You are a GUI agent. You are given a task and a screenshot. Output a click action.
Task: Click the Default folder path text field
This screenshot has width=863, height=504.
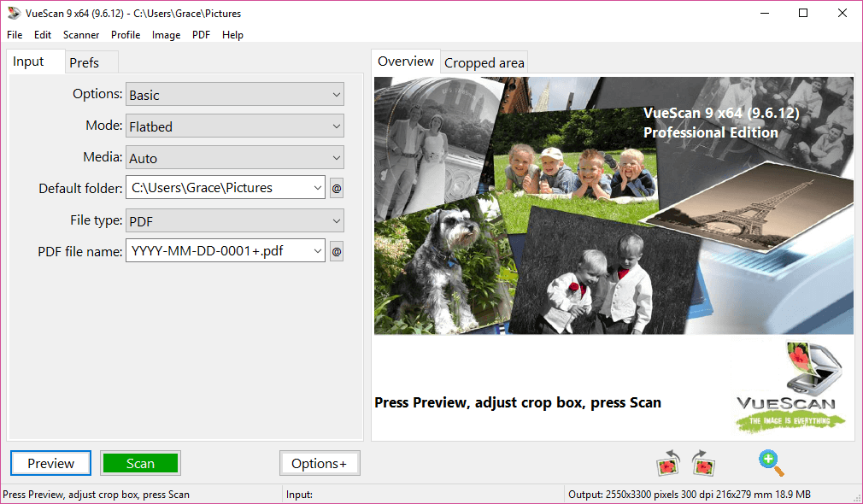click(x=219, y=188)
